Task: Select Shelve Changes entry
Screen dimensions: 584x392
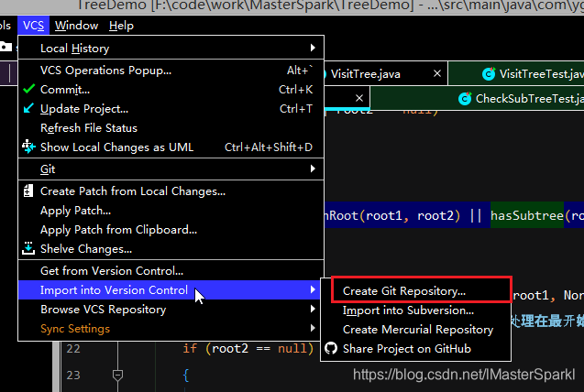Action: point(171,249)
